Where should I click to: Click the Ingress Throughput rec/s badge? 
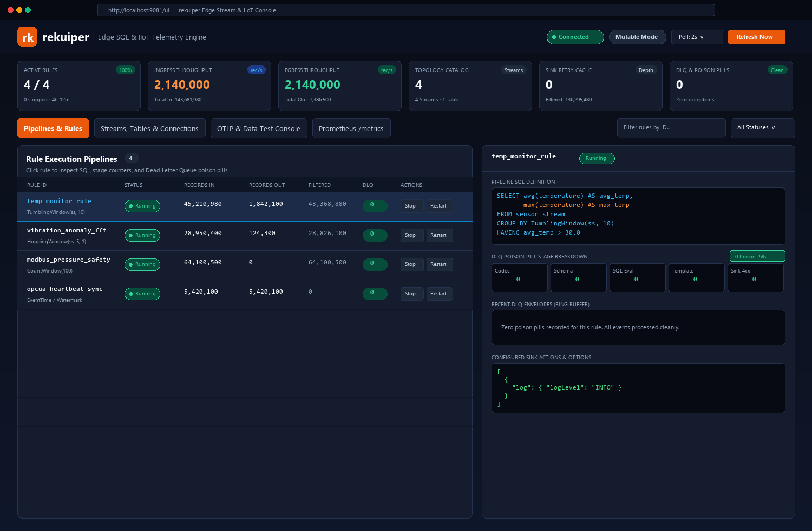click(257, 70)
